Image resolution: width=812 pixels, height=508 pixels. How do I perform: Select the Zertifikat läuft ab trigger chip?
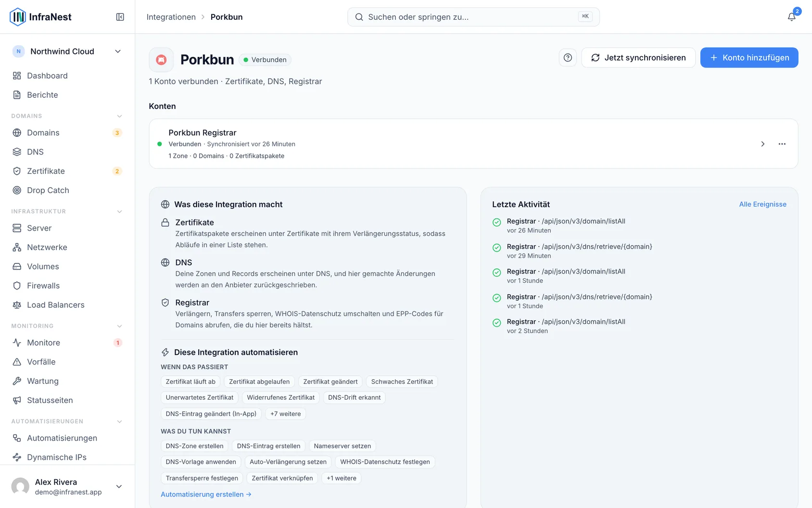(x=190, y=382)
